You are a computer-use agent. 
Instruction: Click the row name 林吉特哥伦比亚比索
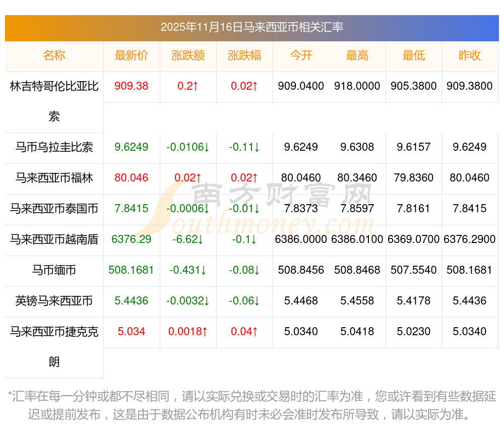click(54, 101)
